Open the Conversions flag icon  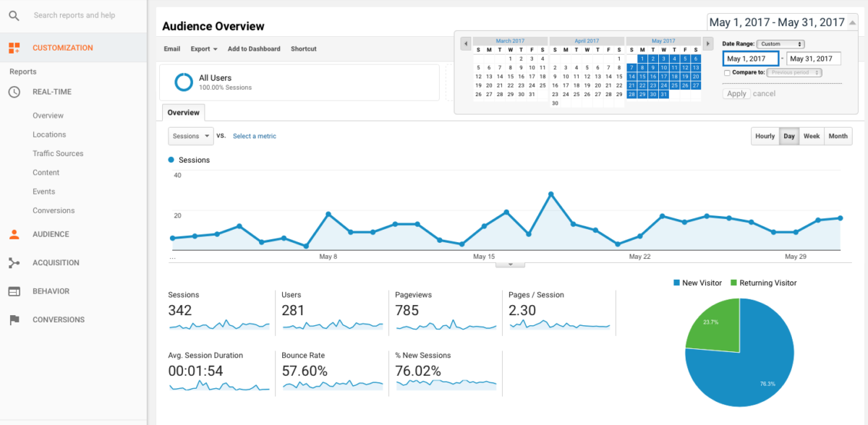click(x=14, y=319)
